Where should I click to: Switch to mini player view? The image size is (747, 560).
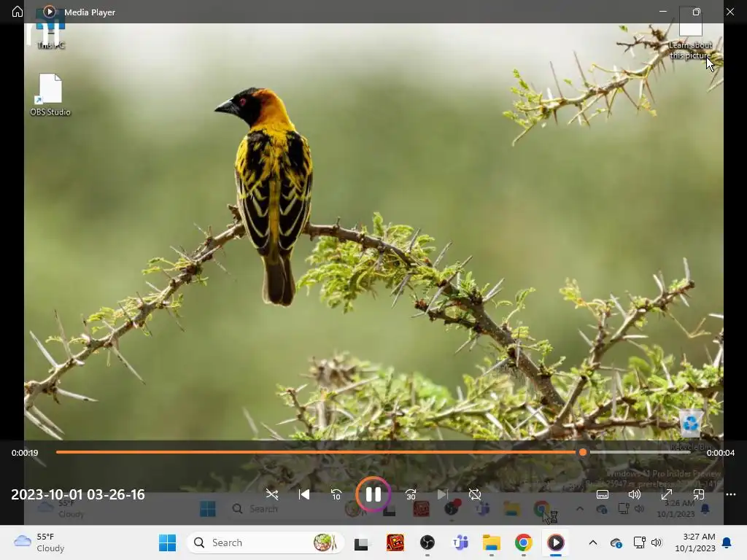pos(698,494)
